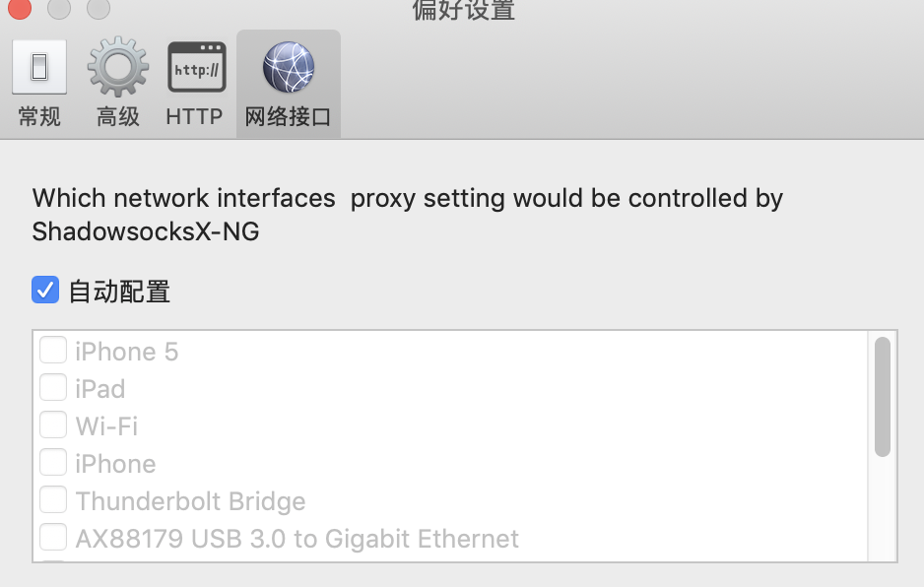Click the 偏好设置 window title bar
The width and height of the screenshot is (924, 587).
[x=463, y=11]
